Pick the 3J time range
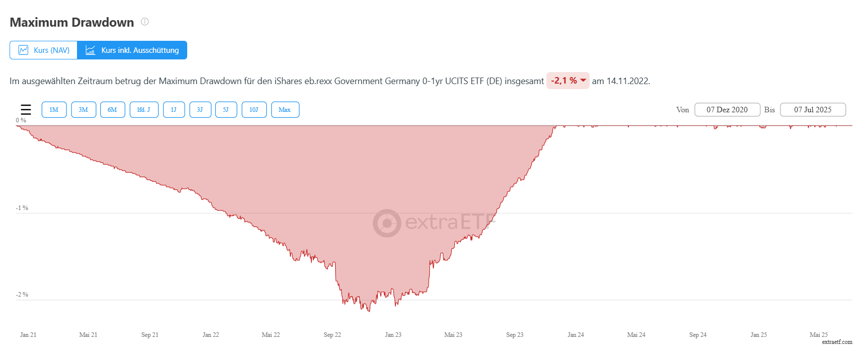 [200, 110]
